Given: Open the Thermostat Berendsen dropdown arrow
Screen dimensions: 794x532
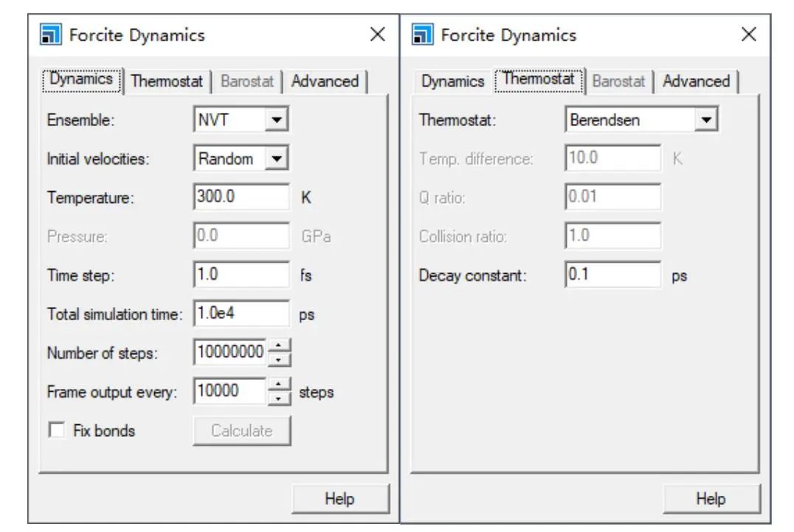Looking at the screenshot, I should click(x=706, y=120).
